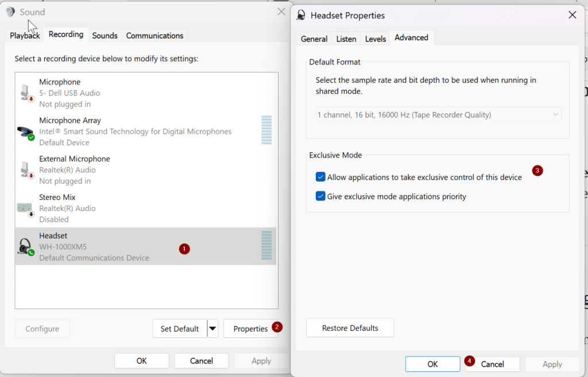Click OK in Headset Properties dialog
This screenshot has height=377, width=588.
coord(432,364)
